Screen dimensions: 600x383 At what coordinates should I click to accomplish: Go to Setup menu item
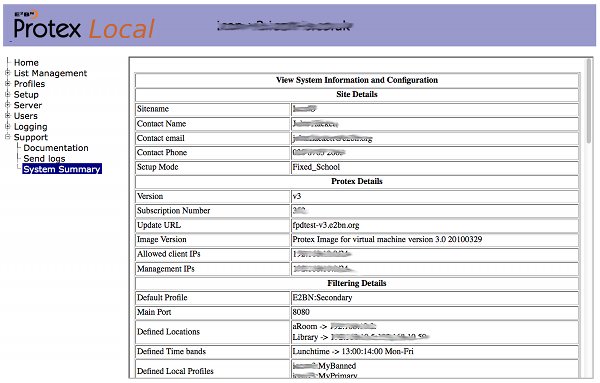tap(26, 95)
